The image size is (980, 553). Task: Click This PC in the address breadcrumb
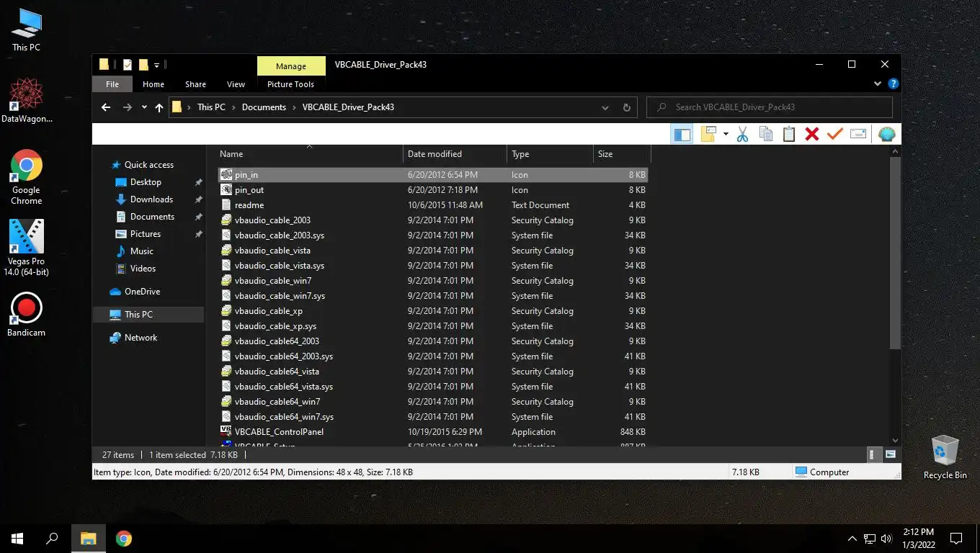211,107
